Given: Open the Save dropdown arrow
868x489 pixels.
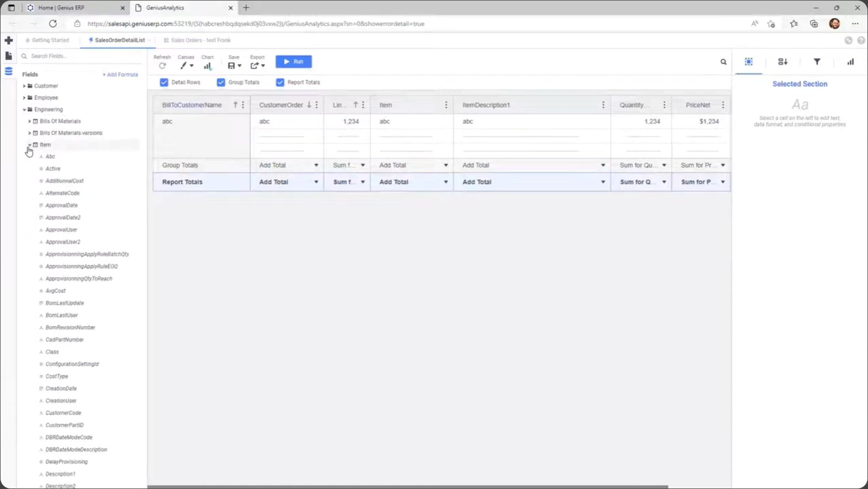Looking at the screenshot, I should (x=239, y=66).
